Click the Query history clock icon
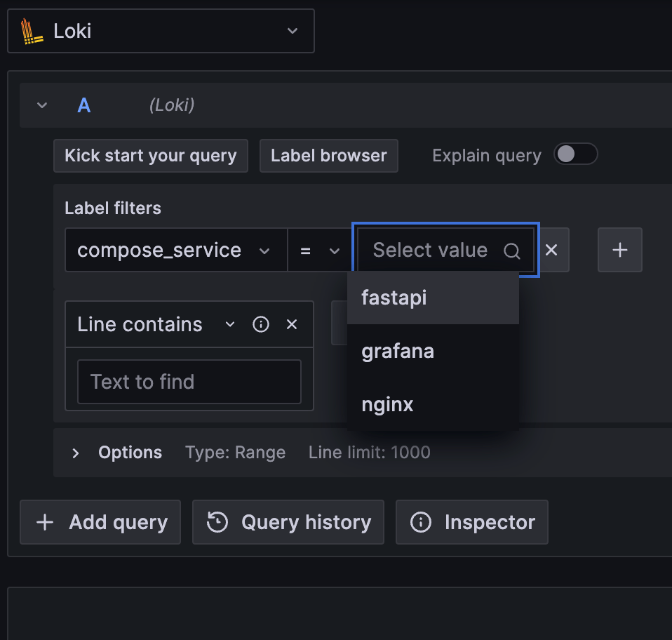Viewport: 672px width, 640px height. coord(217,522)
